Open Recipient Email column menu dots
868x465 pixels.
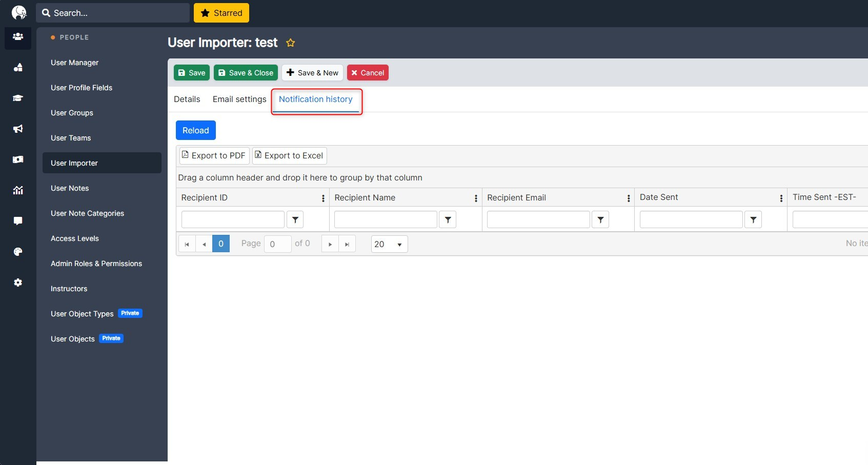pyautogui.click(x=629, y=198)
